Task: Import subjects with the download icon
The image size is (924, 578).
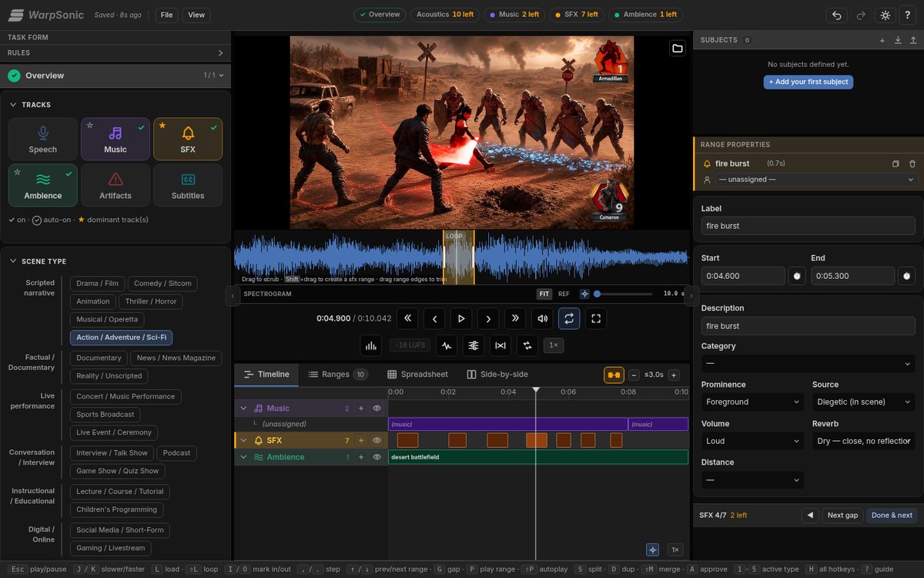Action: coord(898,40)
